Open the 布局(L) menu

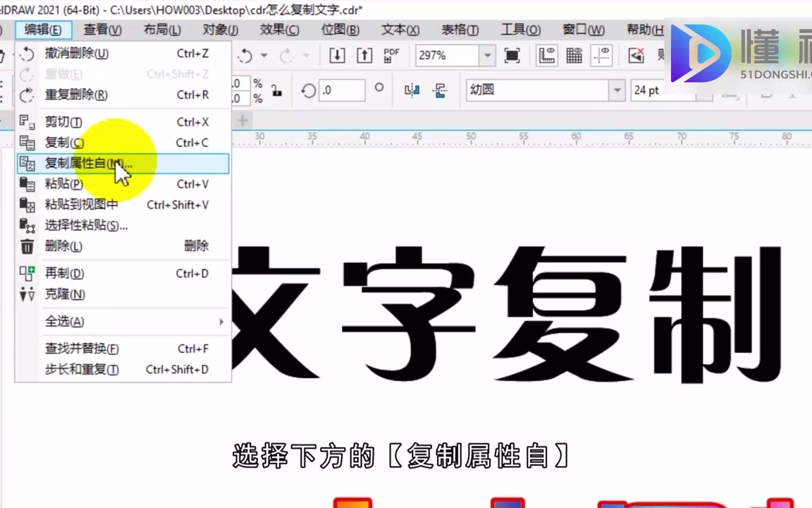(x=162, y=30)
